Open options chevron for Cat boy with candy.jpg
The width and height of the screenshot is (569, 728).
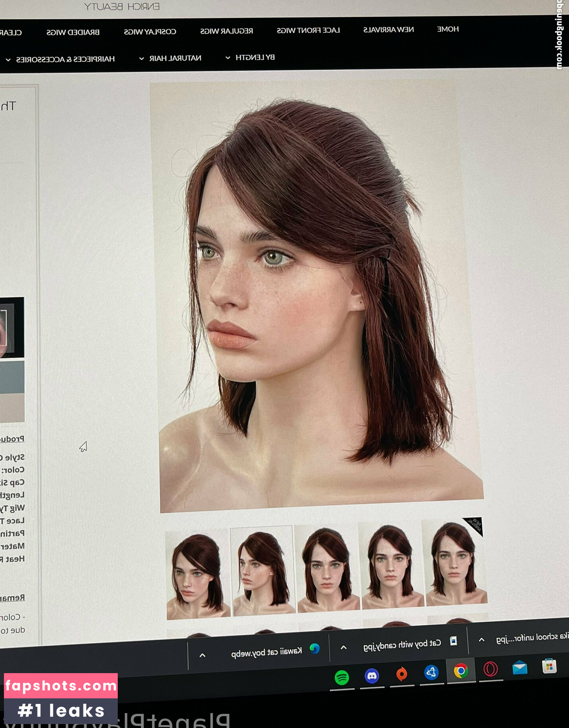tap(343, 647)
